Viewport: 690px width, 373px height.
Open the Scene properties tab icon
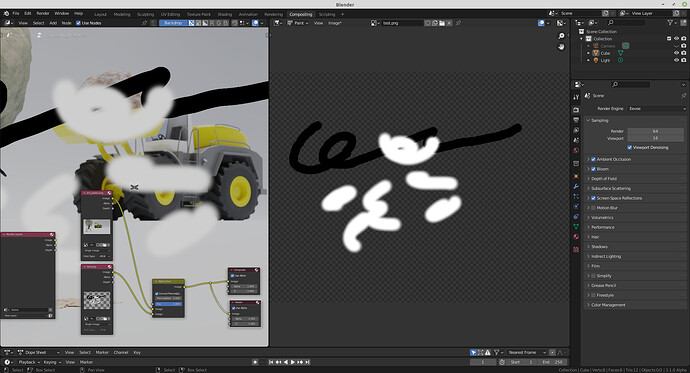576,140
